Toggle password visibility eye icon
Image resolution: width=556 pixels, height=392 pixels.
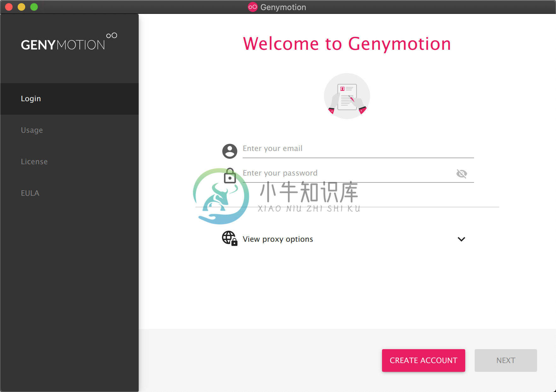[462, 174]
